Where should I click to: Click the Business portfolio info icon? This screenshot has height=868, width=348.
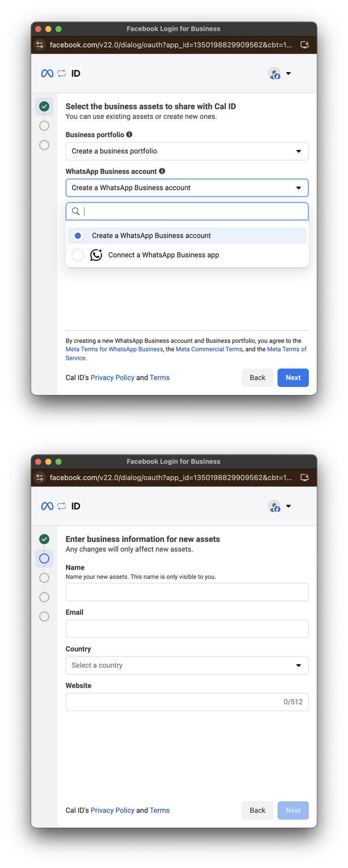pos(129,135)
